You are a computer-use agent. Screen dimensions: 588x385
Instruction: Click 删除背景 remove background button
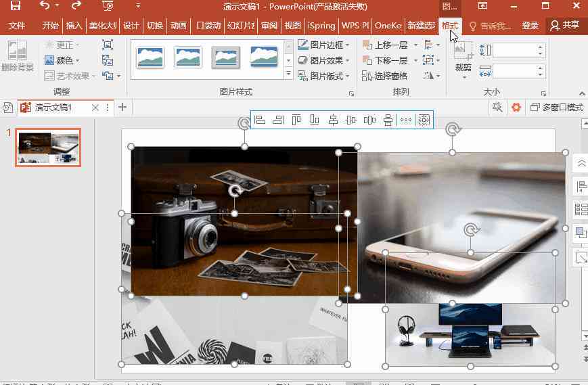pos(17,56)
